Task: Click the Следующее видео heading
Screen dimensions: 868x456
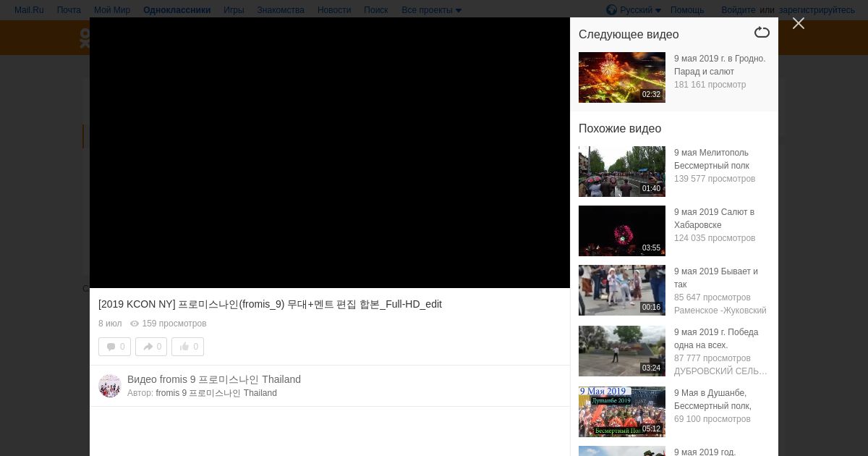Action: click(x=629, y=35)
